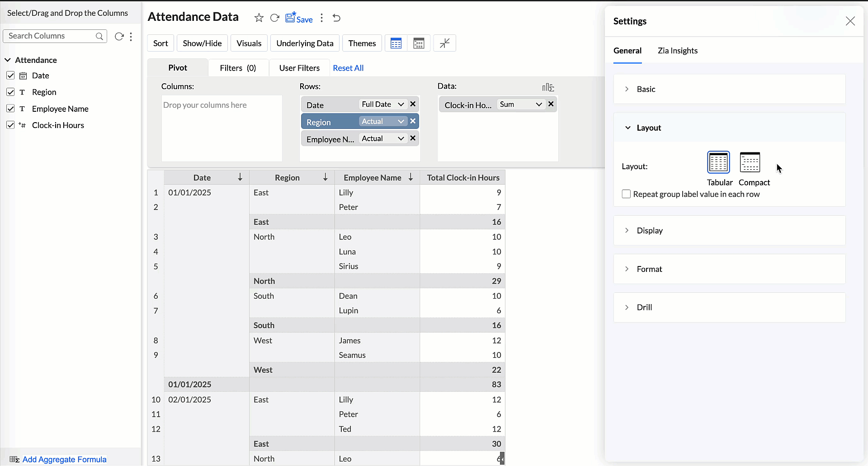Image resolution: width=868 pixels, height=466 pixels.
Task: Click the Underlying Data button
Action: (305, 43)
